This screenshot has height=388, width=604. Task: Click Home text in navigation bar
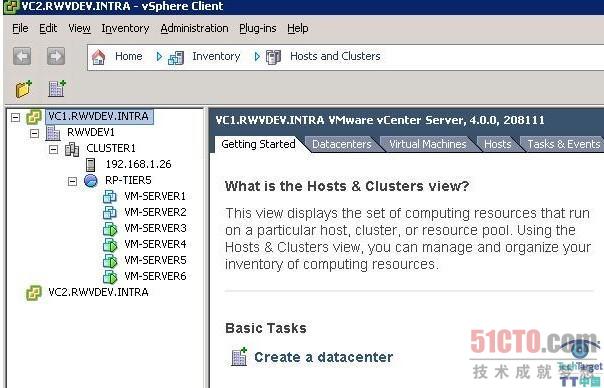129,56
